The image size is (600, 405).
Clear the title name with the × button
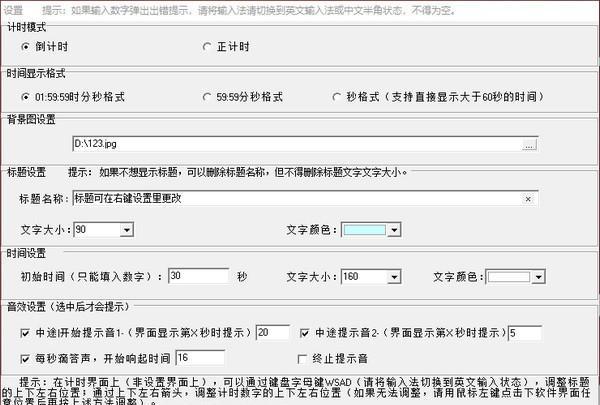coord(528,199)
